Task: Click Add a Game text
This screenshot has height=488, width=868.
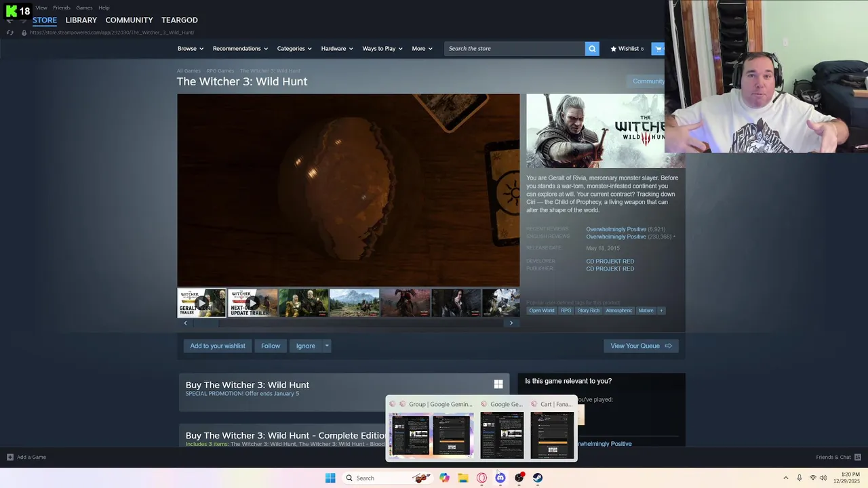Action: click(x=31, y=457)
